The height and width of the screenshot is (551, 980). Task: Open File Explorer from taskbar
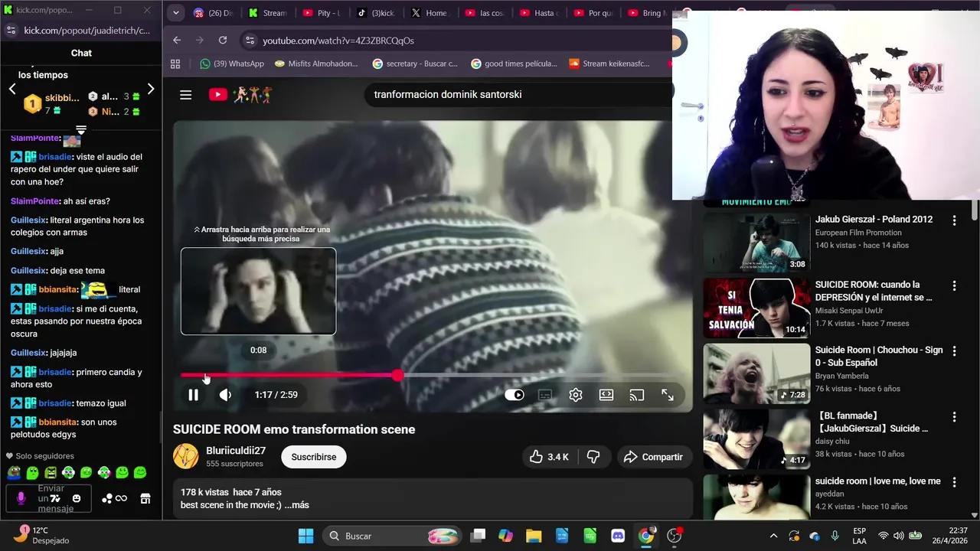[x=534, y=536]
